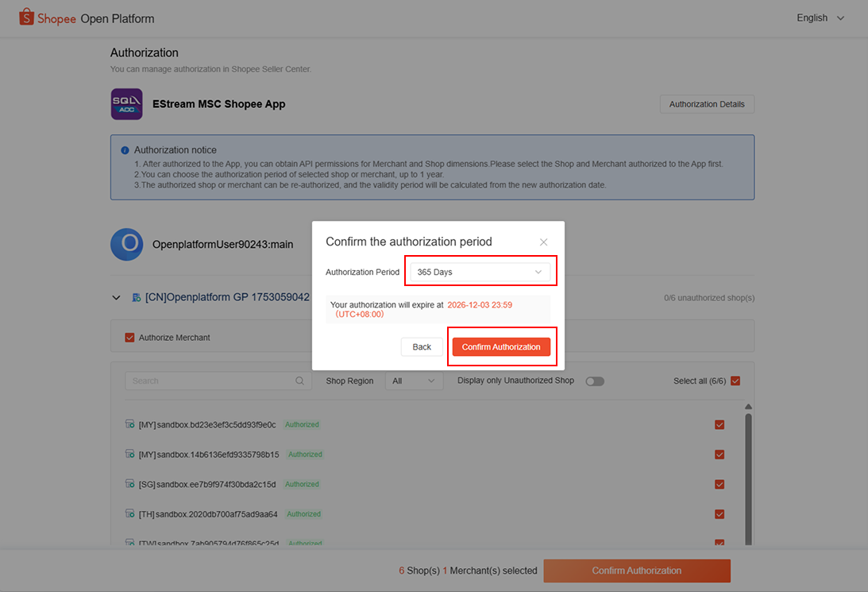Click Confirm Authorization in the dialog
This screenshot has width=868, height=592.
pos(502,346)
